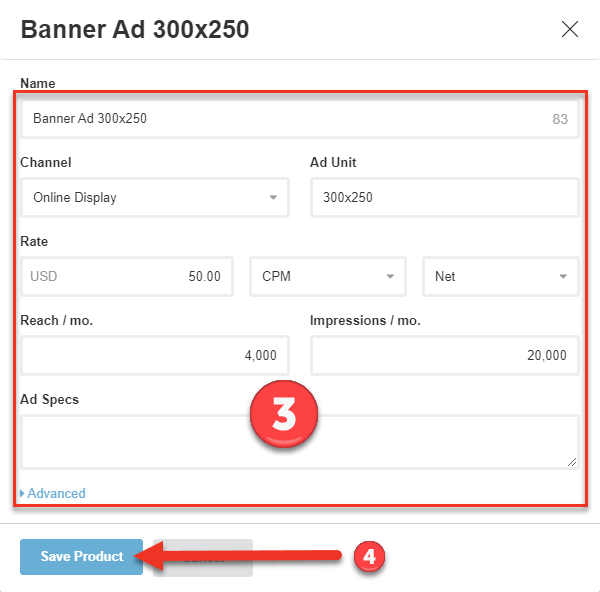Open the Channel dropdown showing Online Display

coord(154,198)
